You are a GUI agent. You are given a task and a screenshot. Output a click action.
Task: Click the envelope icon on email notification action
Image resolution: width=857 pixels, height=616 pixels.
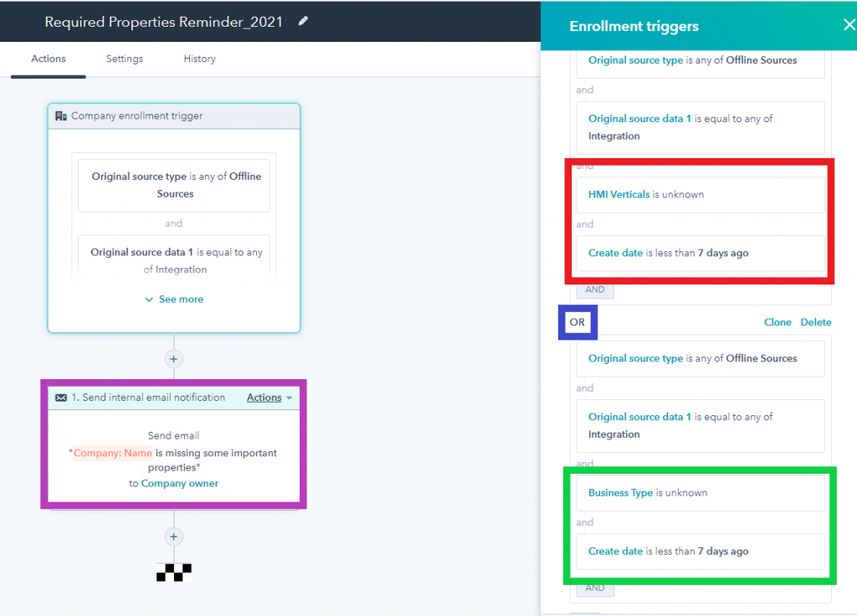[61, 398]
